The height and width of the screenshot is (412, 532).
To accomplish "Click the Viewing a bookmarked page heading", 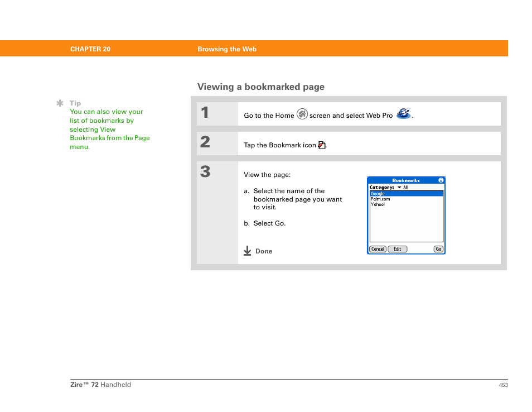I will (x=261, y=87).
